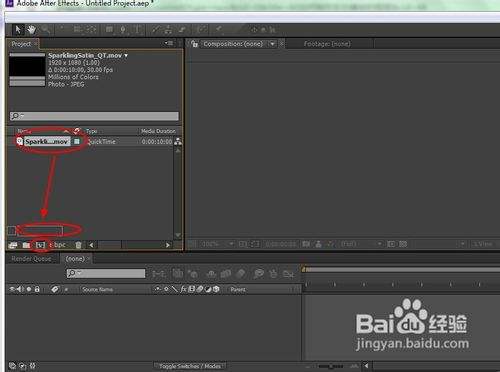
Task: Expand the SparklingSatin_QT.mov name arrow
Action: click(x=126, y=55)
